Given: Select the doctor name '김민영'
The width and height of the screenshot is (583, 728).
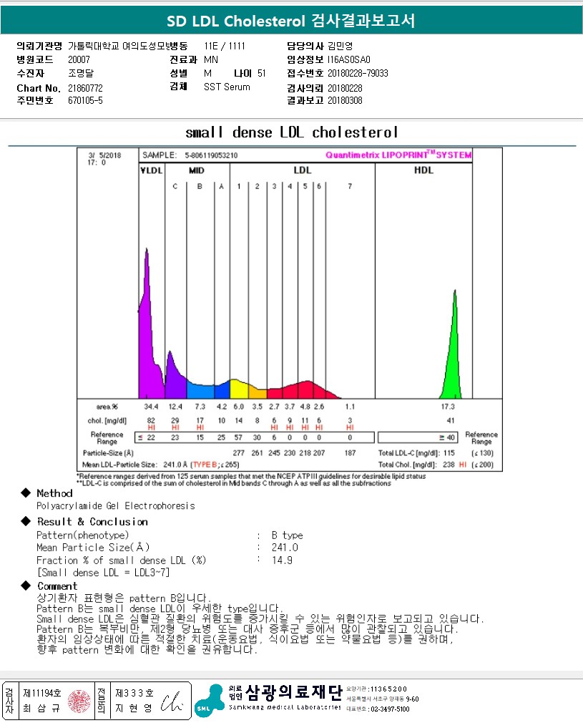Looking at the screenshot, I should (x=340, y=46).
